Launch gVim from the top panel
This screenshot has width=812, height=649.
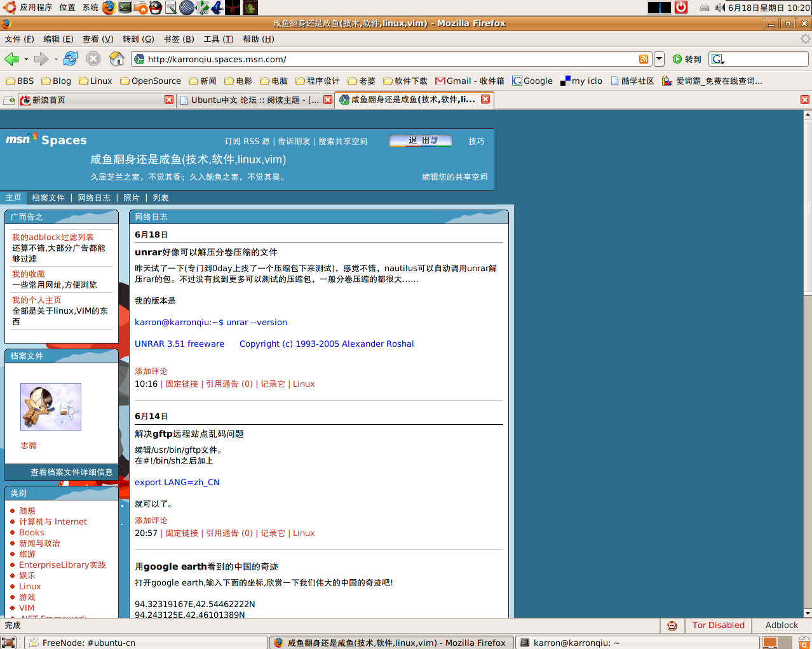click(202, 8)
